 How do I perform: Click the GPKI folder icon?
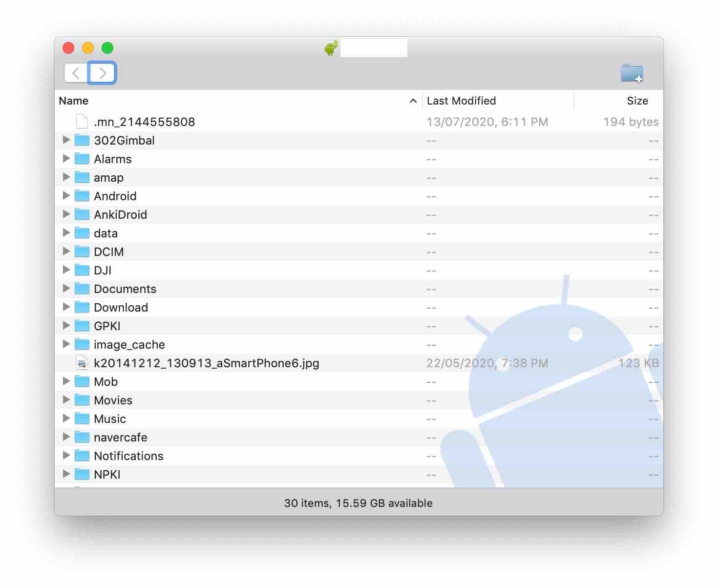pyautogui.click(x=82, y=326)
